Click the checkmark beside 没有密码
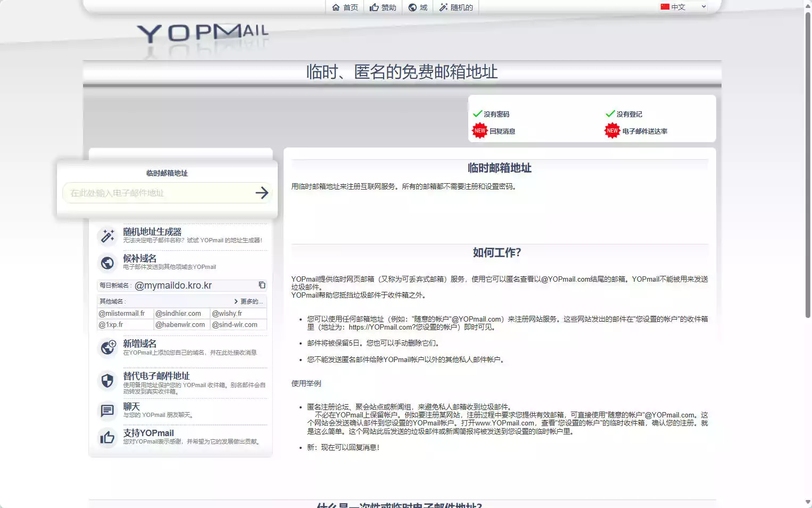812x508 pixels. [x=477, y=113]
